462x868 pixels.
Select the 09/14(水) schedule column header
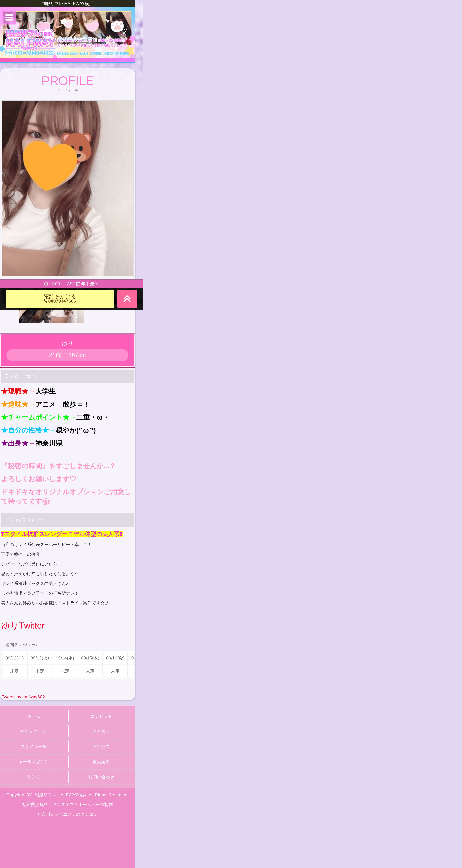tap(65, 658)
